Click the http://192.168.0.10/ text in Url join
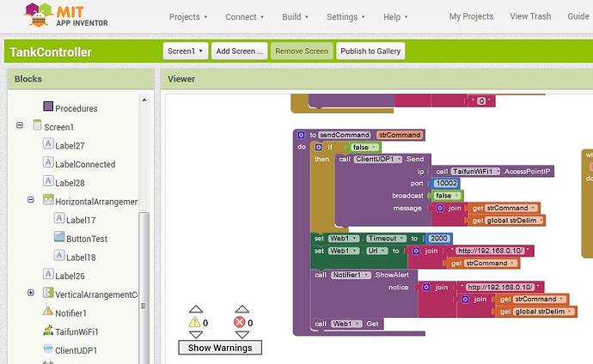593x364 pixels. coord(491,251)
